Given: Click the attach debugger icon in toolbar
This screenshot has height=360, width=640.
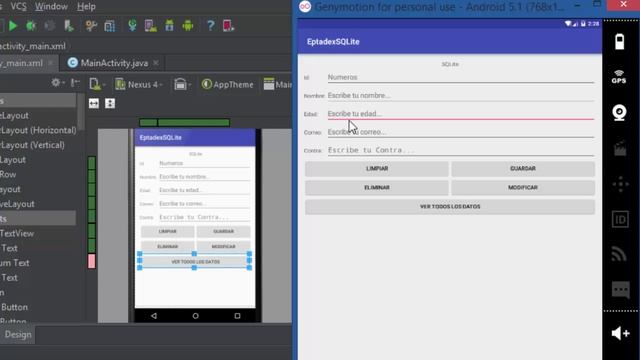Looking at the screenshot, I should (69, 26).
